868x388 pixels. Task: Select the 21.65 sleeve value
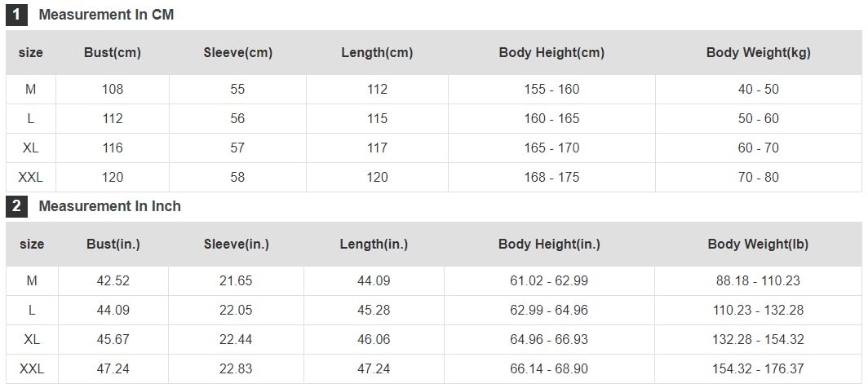[x=236, y=280]
